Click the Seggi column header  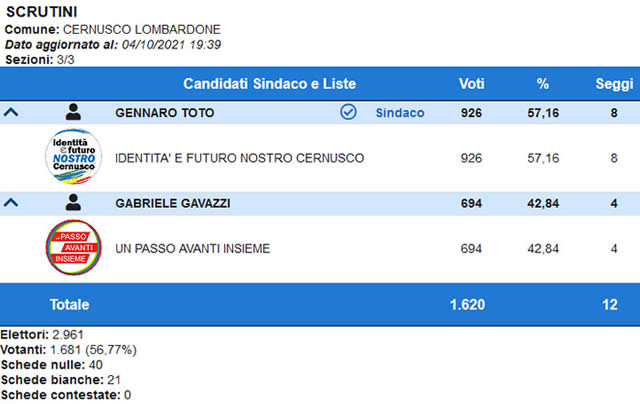[x=614, y=84]
